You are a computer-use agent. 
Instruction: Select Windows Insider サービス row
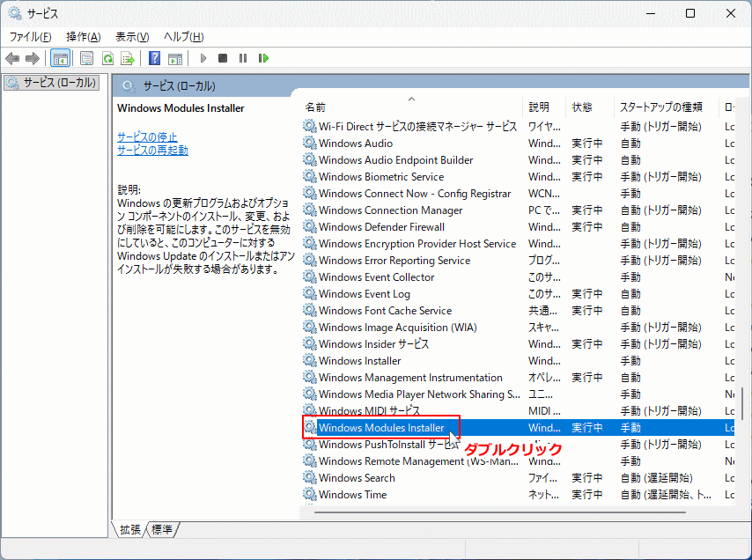coord(519,343)
